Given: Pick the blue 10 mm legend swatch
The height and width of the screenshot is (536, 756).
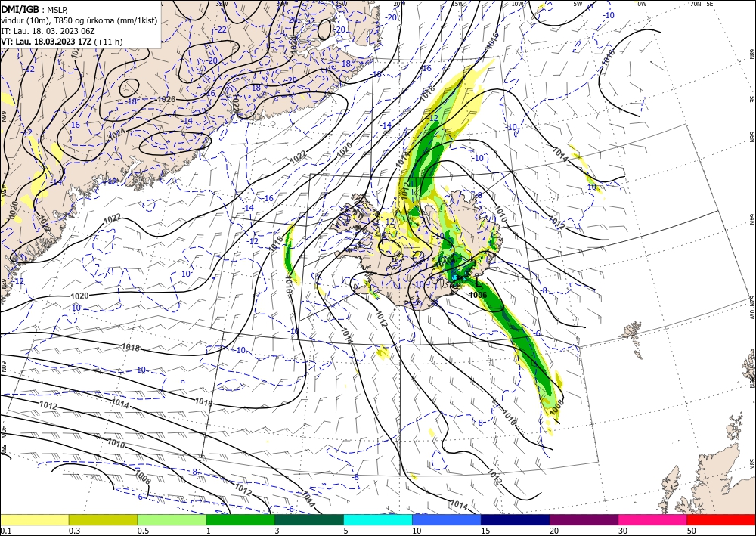Looking at the screenshot, I should [x=447, y=519].
